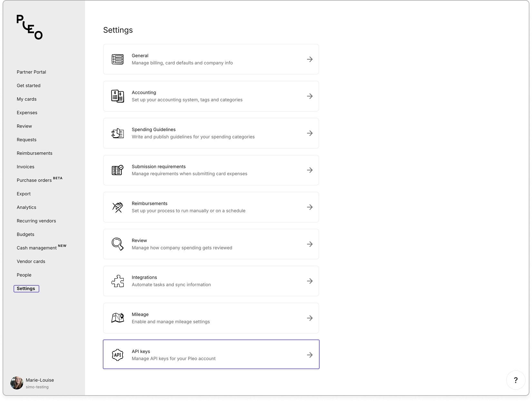Click the Reimbursements icon

click(118, 207)
